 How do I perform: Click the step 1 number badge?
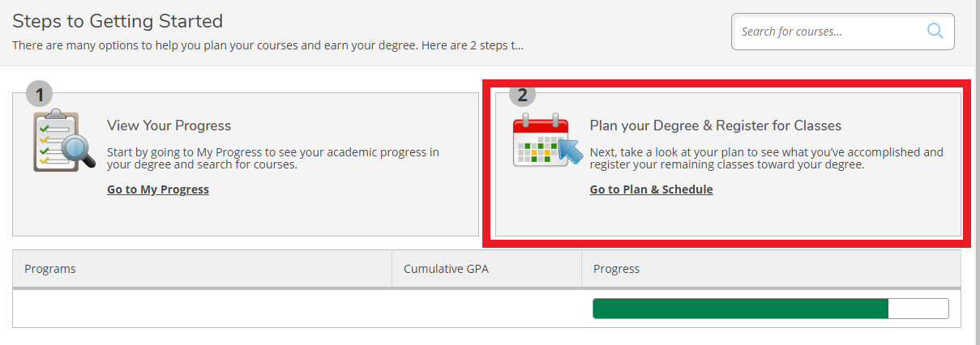40,94
